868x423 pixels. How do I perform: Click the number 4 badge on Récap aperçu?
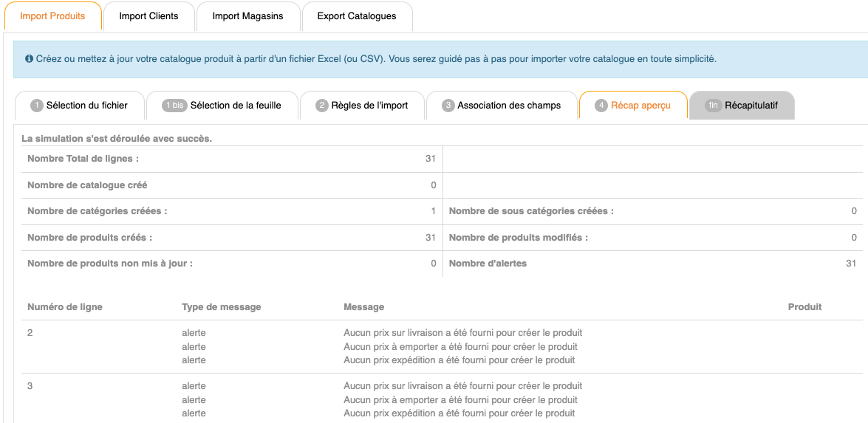(602, 106)
